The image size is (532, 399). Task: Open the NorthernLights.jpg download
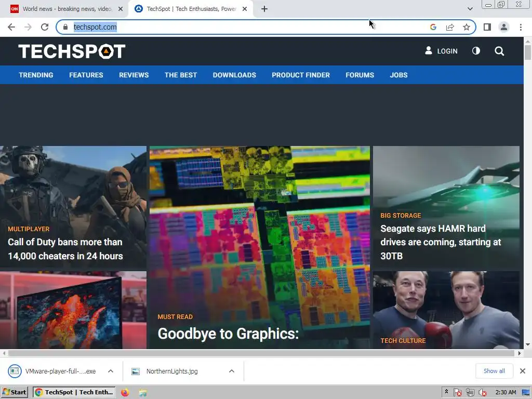[x=165, y=371]
